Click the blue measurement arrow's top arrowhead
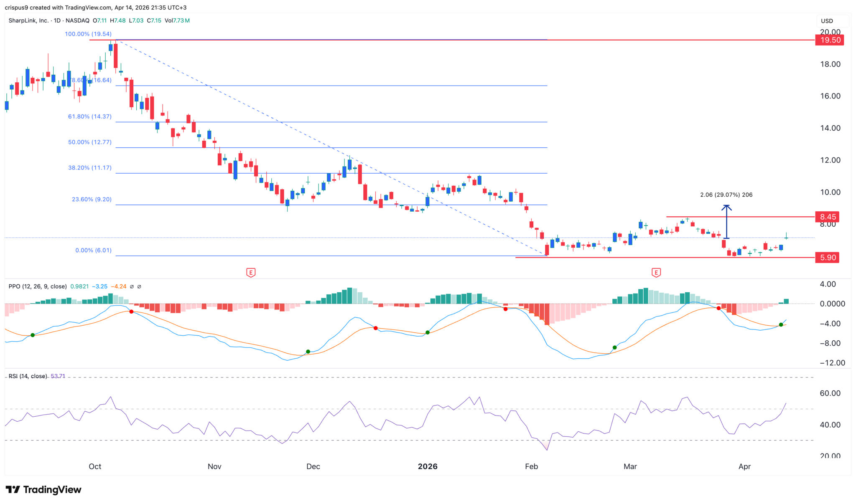This screenshot has height=504, width=856. 726,207
